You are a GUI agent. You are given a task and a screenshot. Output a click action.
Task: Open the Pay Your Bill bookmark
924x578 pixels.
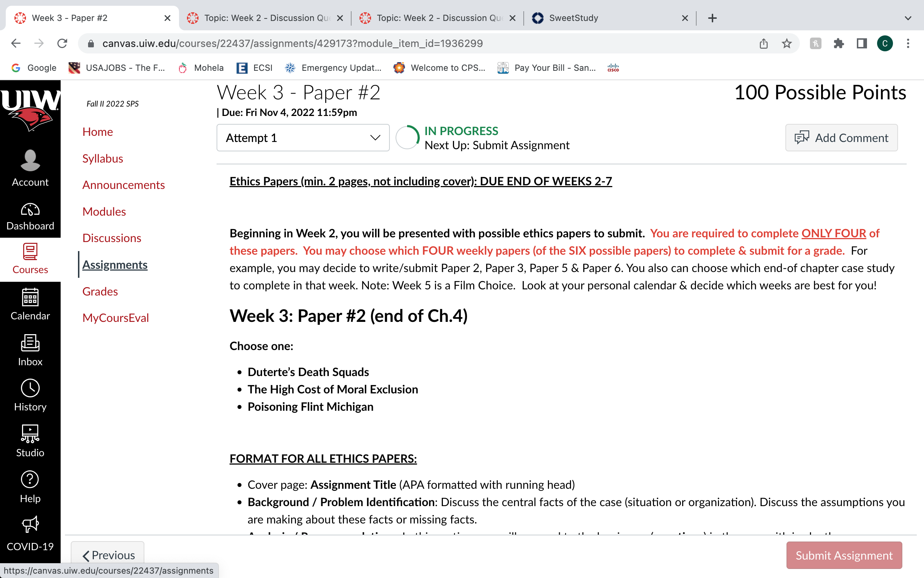pos(546,68)
